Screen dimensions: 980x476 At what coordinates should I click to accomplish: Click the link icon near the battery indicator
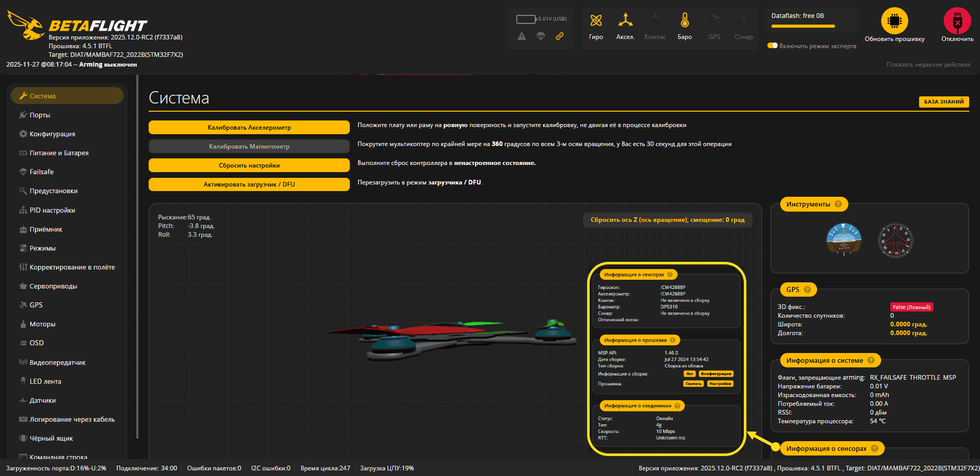(x=559, y=36)
